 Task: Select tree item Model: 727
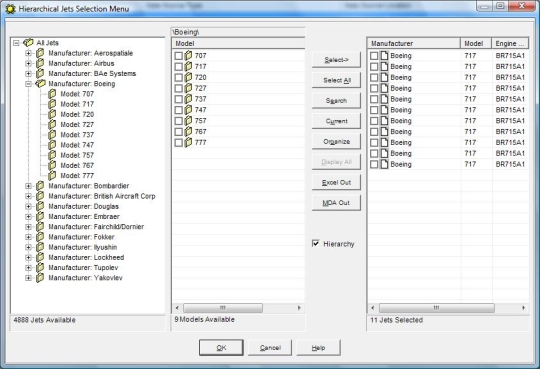tap(77, 124)
